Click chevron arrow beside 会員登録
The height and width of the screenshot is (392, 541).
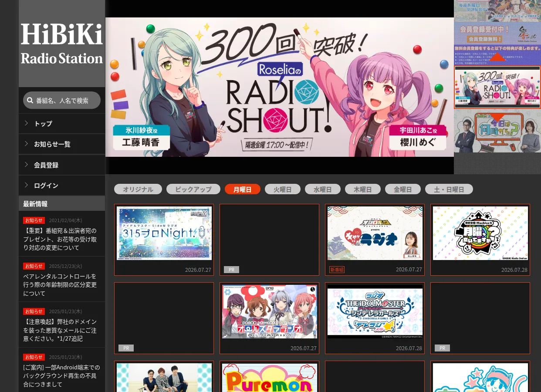(x=26, y=165)
